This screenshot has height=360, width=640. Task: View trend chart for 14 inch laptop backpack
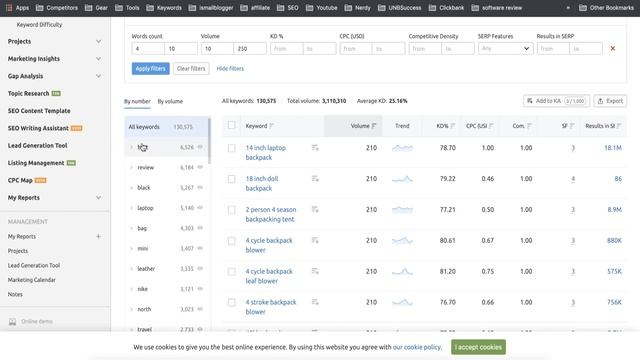pos(402,148)
